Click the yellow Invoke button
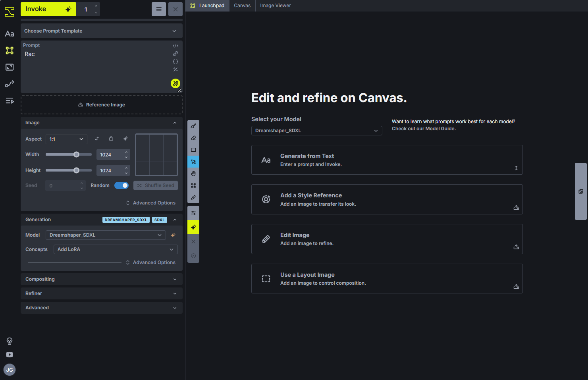The image size is (588, 380). point(48,9)
